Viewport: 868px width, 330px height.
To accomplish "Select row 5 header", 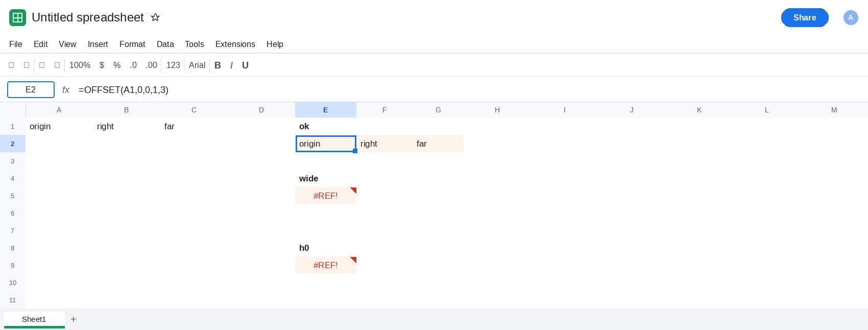I will 13,196.
